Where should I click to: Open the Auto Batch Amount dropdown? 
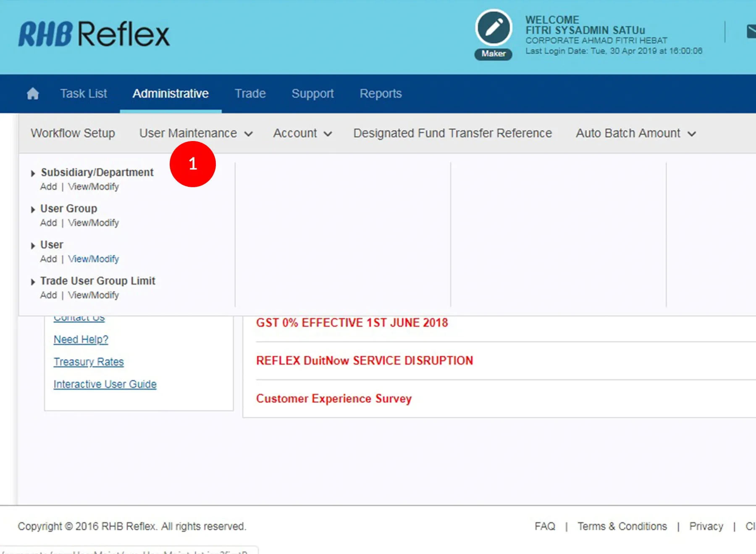pyautogui.click(x=635, y=133)
